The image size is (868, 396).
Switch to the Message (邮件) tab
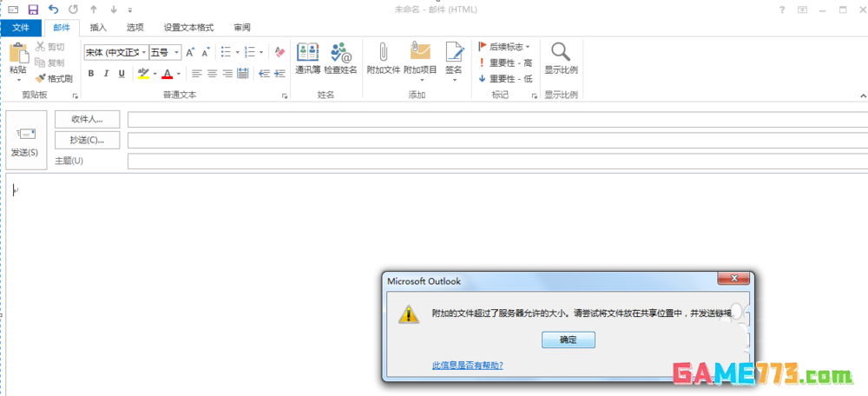(62, 28)
